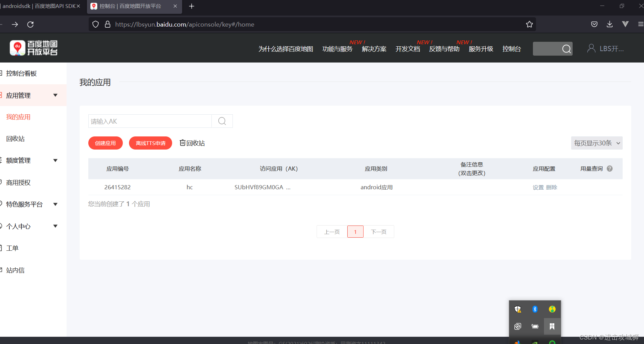Screen dimensions: 644x344
Task: Click the 创建应用 button
Action: pyautogui.click(x=106, y=143)
